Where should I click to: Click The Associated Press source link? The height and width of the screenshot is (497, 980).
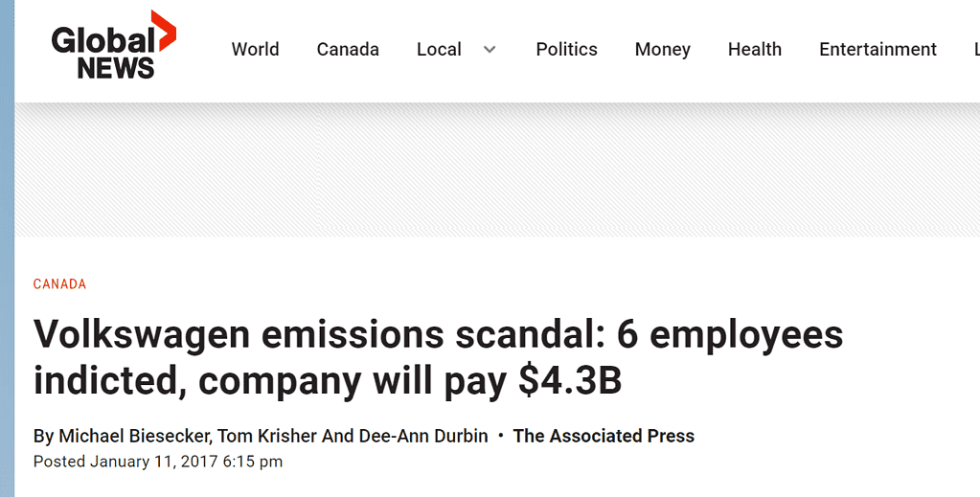click(x=604, y=436)
